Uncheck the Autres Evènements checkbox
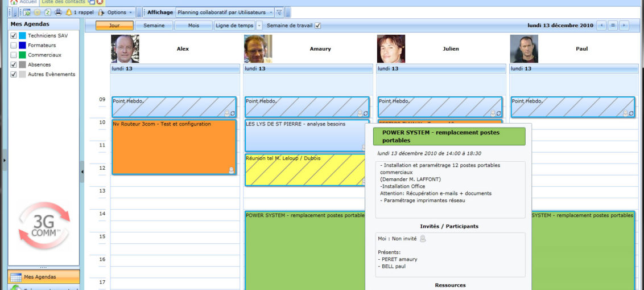Image resolution: width=644 pixels, height=290 pixels. point(14,75)
